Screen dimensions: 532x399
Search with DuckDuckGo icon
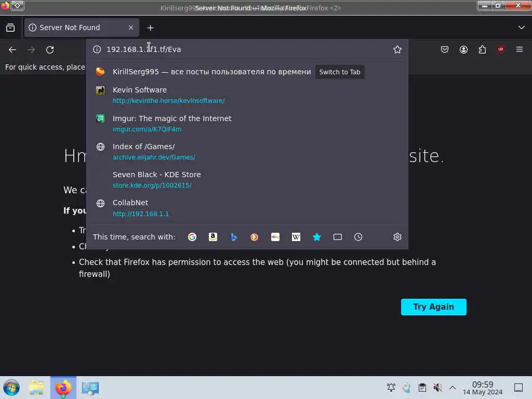pyautogui.click(x=254, y=237)
